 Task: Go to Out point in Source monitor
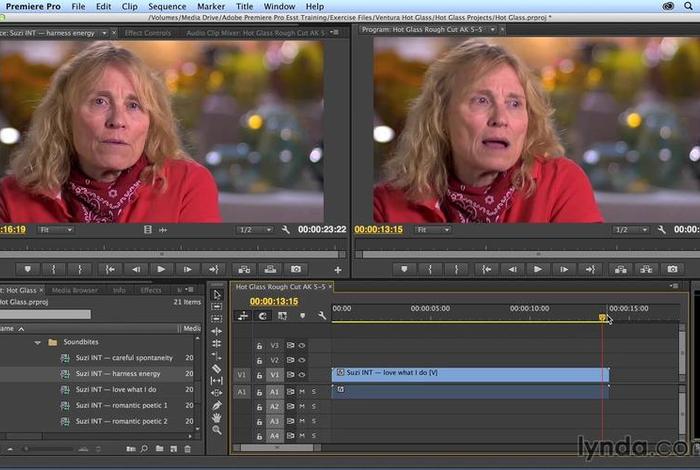(213, 269)
